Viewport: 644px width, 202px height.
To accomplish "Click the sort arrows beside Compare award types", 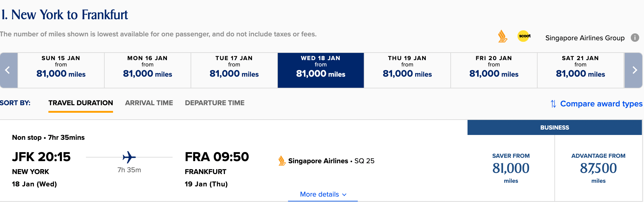I will click(553, 104).
